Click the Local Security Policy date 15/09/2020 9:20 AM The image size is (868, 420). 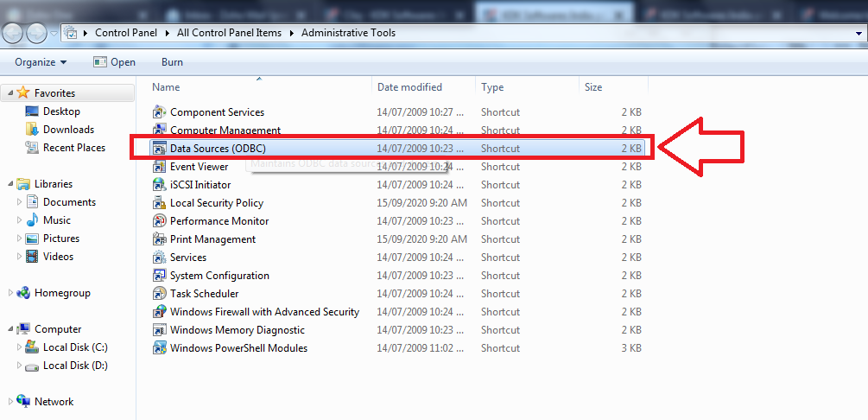pyautogui.click(x=421, y=203)
